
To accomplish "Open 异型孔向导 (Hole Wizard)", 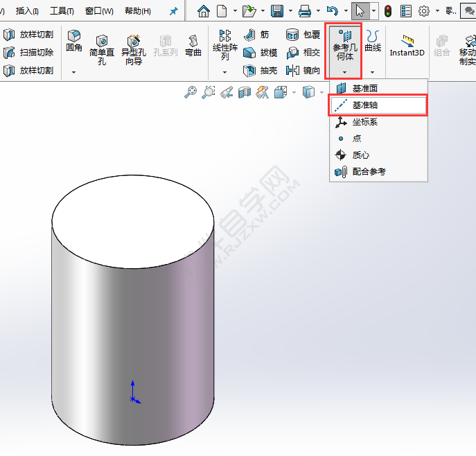I will point(134,50).
